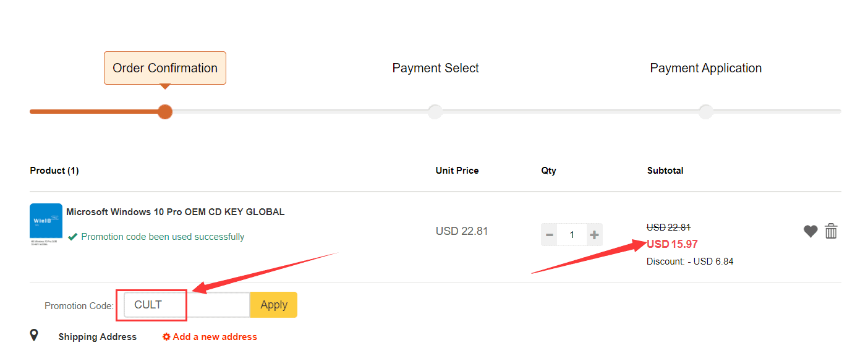
Task: Open Add a new address link
Action: coord(215,337)
